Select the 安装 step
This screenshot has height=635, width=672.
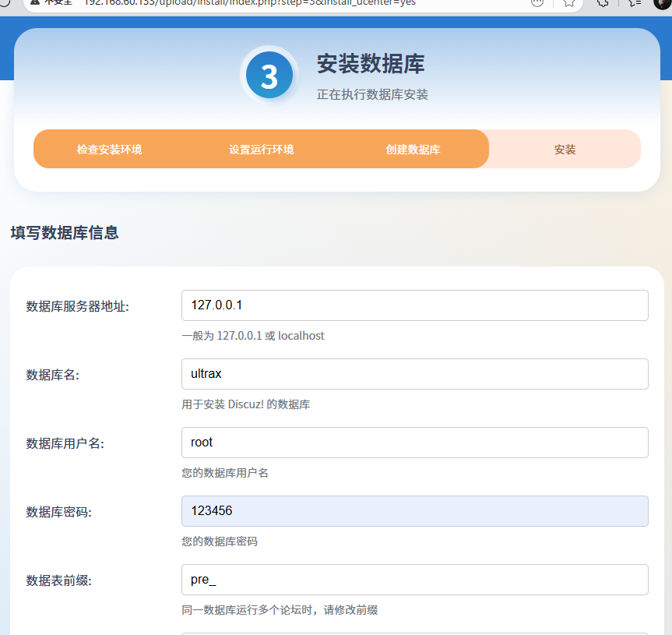(x=565, y=150)
